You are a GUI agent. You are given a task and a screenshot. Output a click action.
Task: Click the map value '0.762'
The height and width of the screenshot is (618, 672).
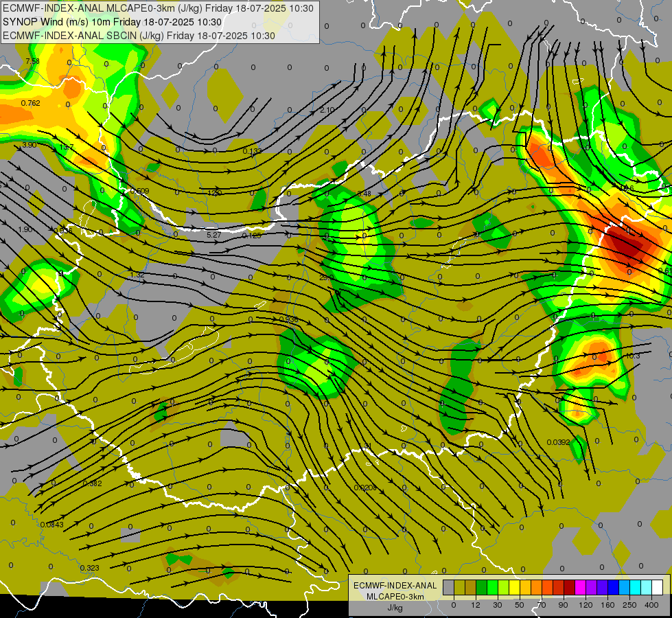(x=30, y=103)
